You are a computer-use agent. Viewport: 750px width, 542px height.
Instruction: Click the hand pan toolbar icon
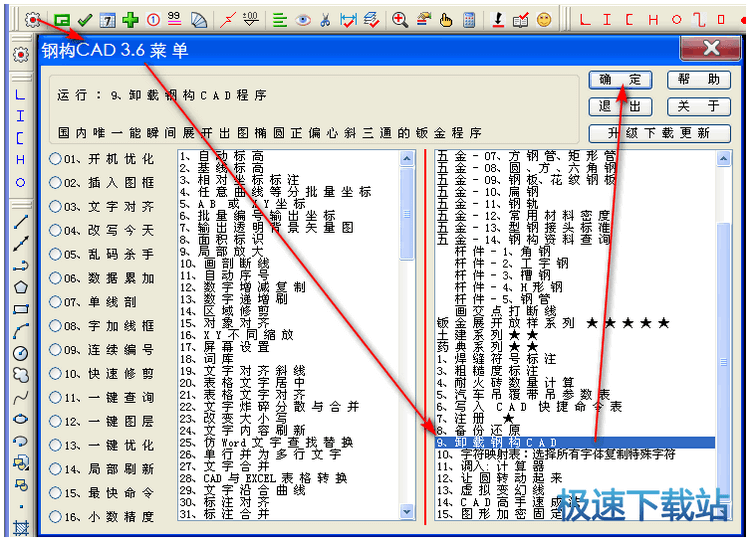446,19
